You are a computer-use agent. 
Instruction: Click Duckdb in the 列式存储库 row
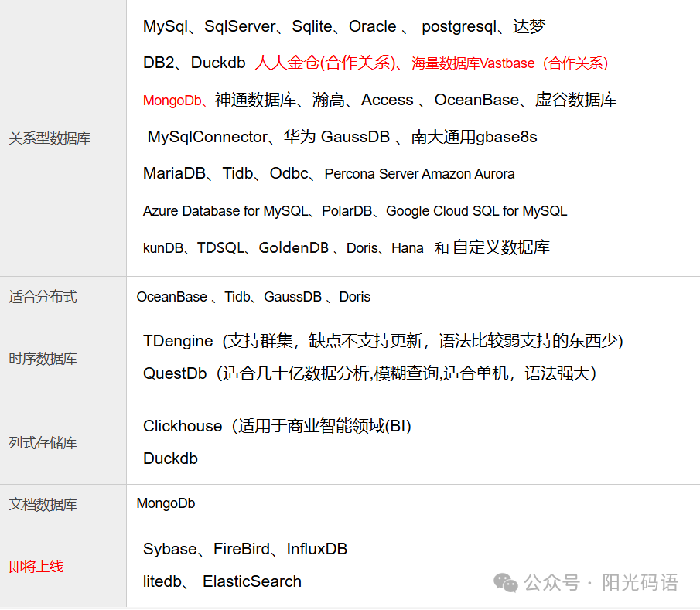coord(170,458)
